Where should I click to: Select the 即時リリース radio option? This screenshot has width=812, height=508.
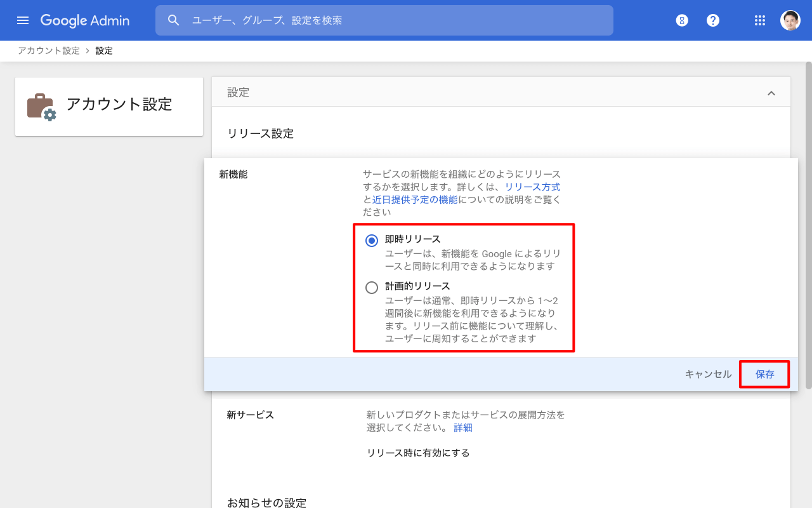click(x=372, y=241)
